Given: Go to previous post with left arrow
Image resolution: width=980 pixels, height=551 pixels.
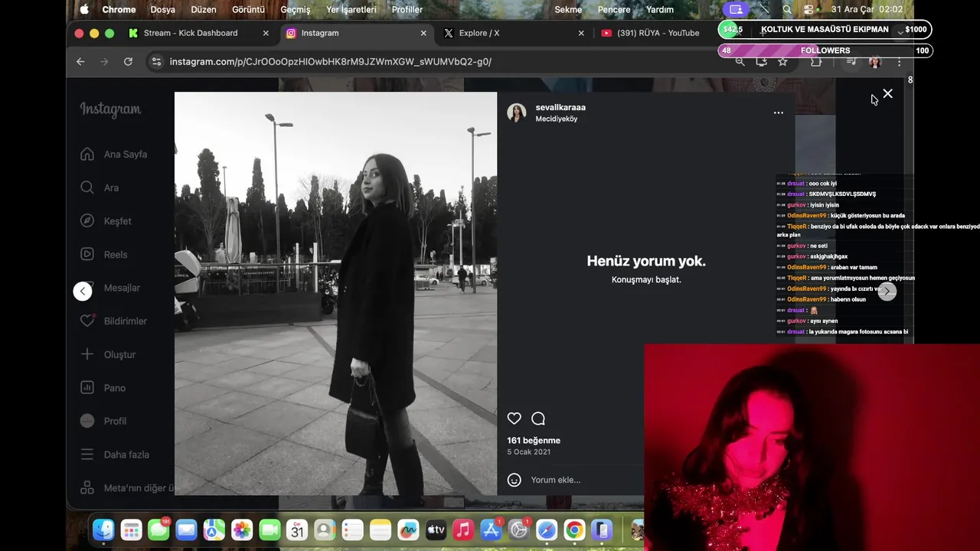Looking at the screenshot, I should [x=83, y=291].
